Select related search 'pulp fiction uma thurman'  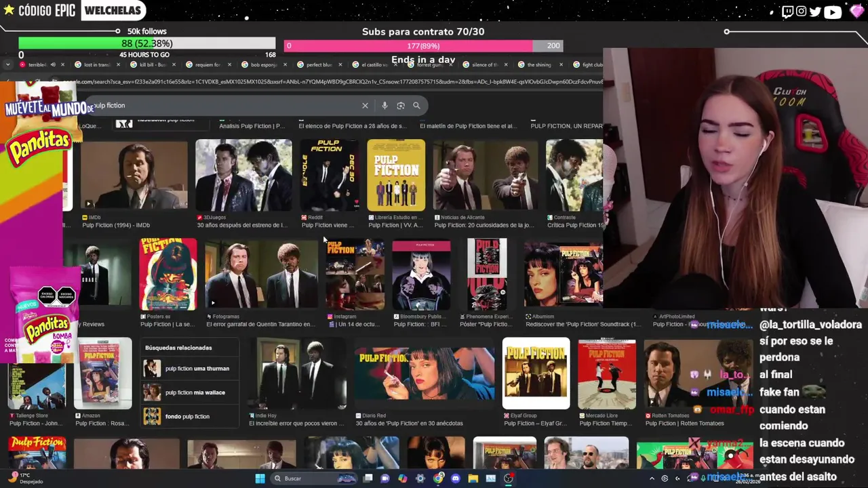tap(189, 369)
